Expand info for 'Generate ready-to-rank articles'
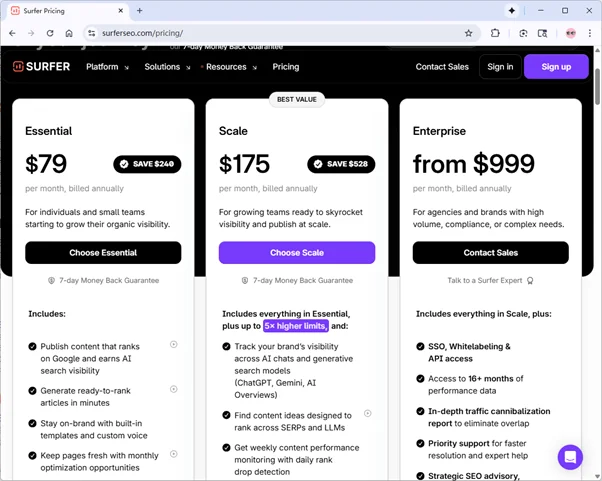Screen dimensions: 602x481 click(174, 389)
